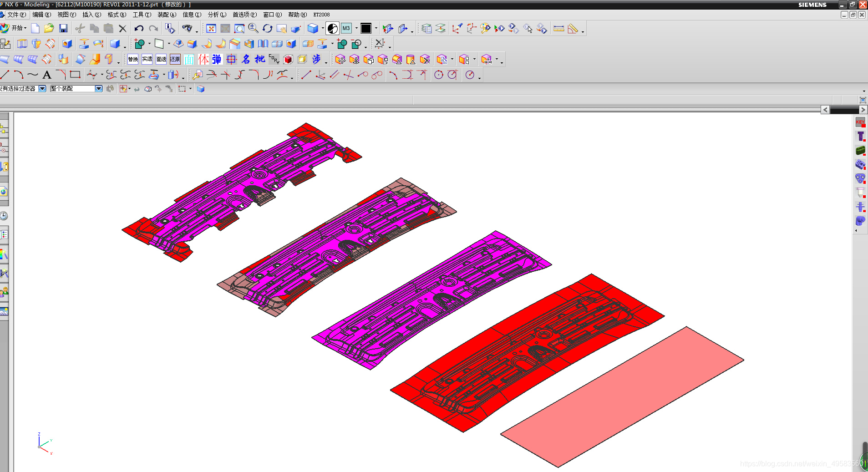Click the Measure distance ruler icon
Screen dimensions: 868x472
(559, 28)
